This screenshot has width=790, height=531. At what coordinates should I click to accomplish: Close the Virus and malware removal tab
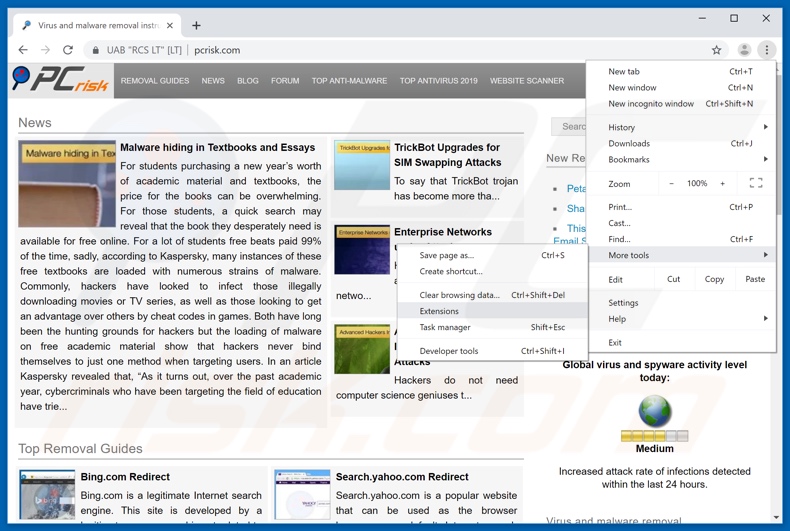170,25
